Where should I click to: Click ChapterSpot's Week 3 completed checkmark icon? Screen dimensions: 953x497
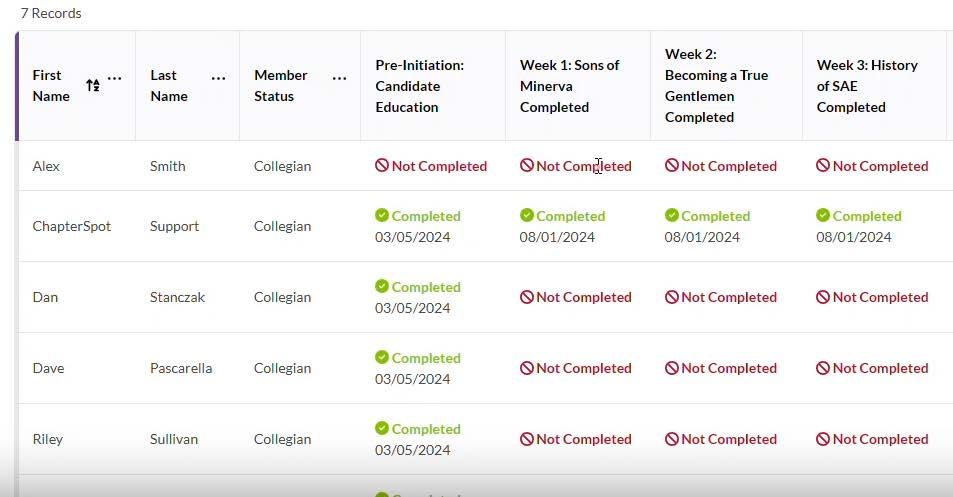tap(823, 215)
